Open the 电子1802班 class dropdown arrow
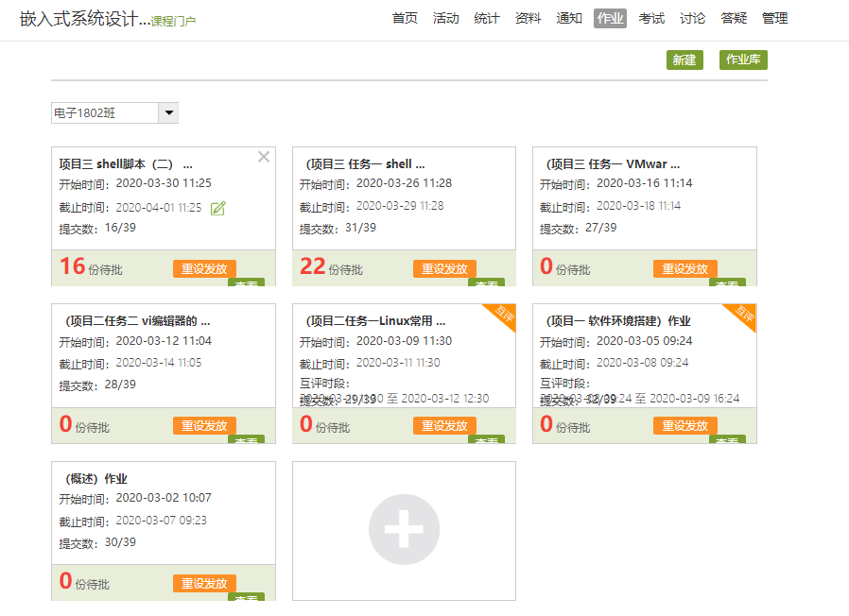849x616 pixels. [x=168, y=113]
